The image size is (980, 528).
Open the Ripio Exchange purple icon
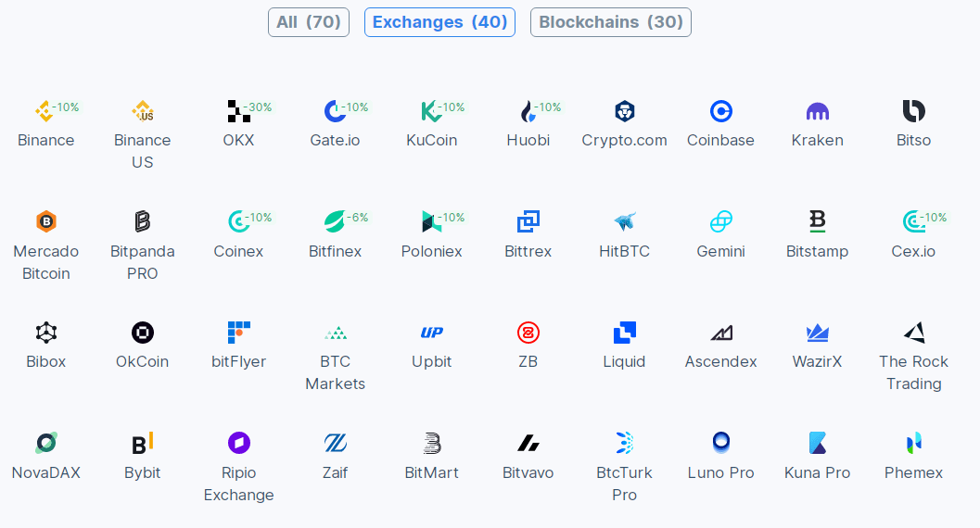tap(239, 443)
